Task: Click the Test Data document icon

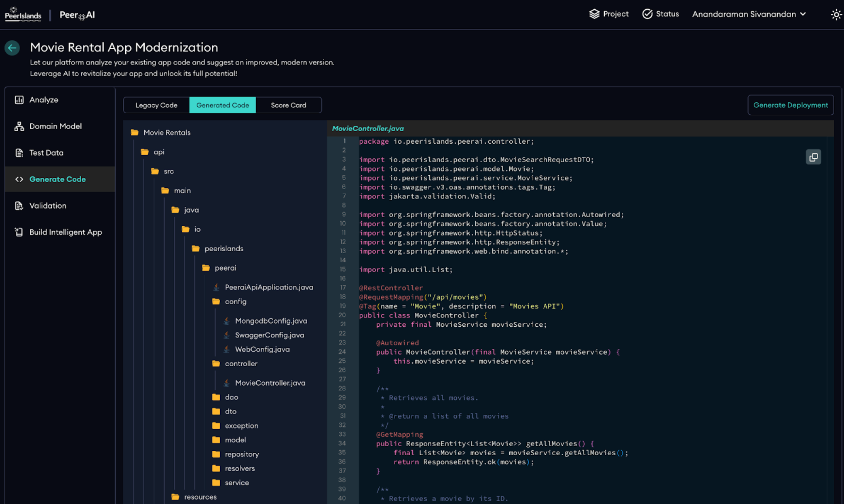Action: 19,153
